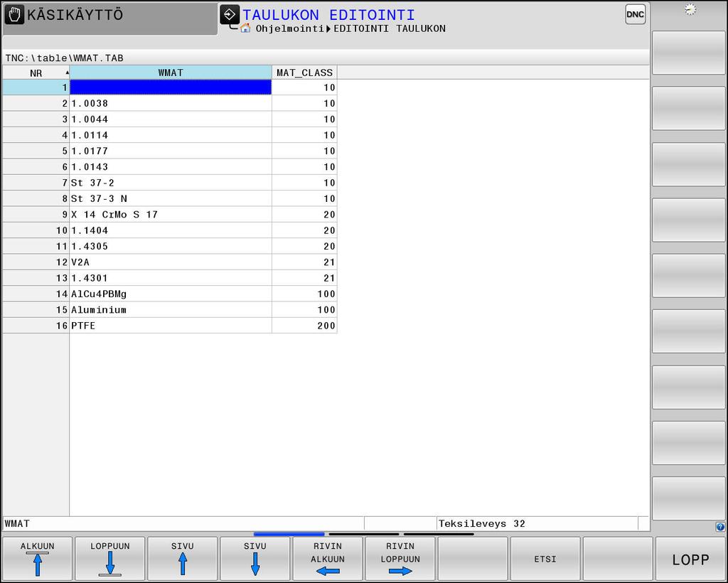Click the home icon before Ohjelmointi
Screen dimensions: 728x583
[x=245, y=28]
